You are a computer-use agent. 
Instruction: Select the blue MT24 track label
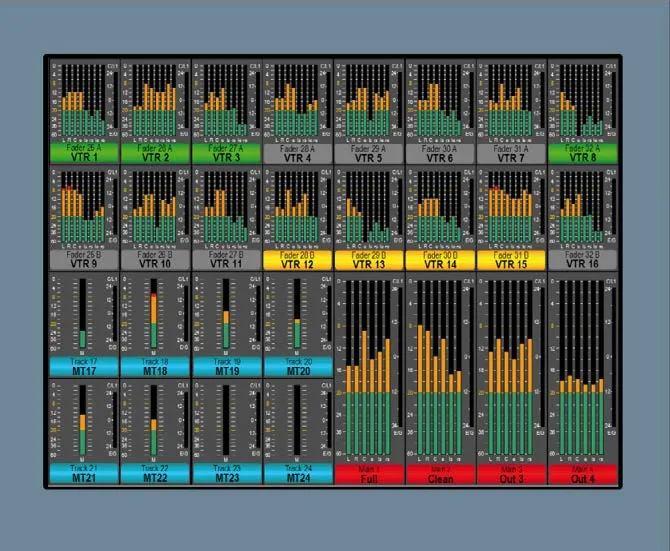[297, 473]
